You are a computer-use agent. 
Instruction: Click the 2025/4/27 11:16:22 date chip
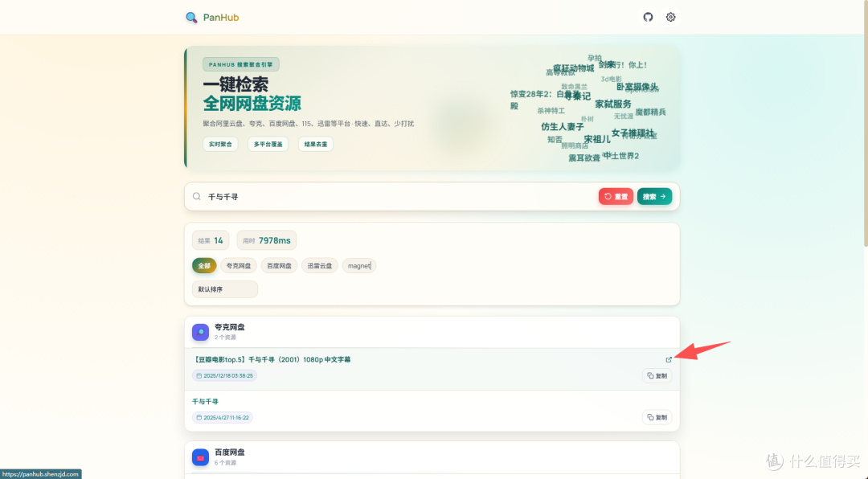pos(223,418)
